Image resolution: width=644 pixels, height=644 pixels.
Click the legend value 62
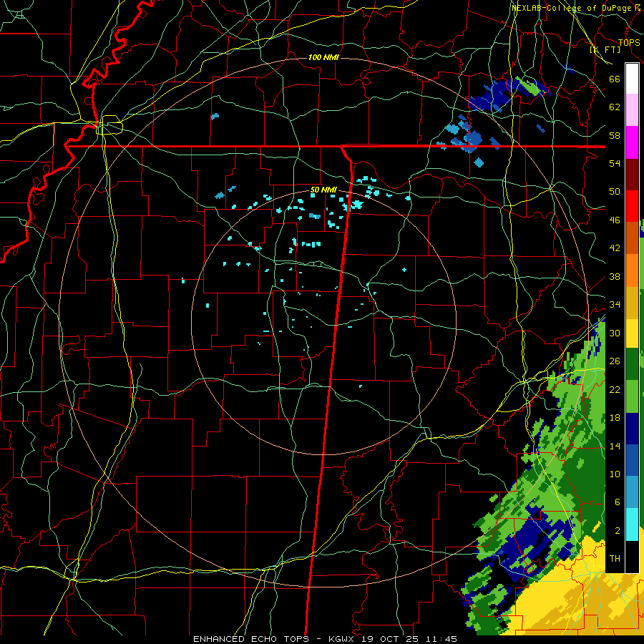tap(615, 107)
